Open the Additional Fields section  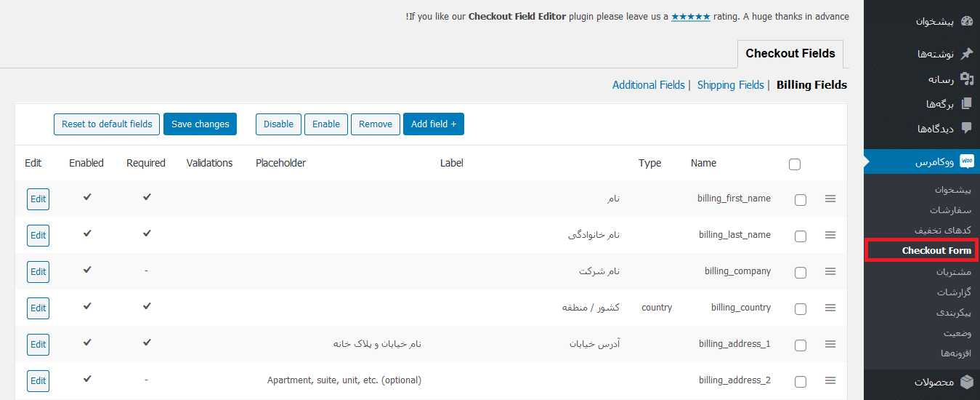(x=649, y=85)
